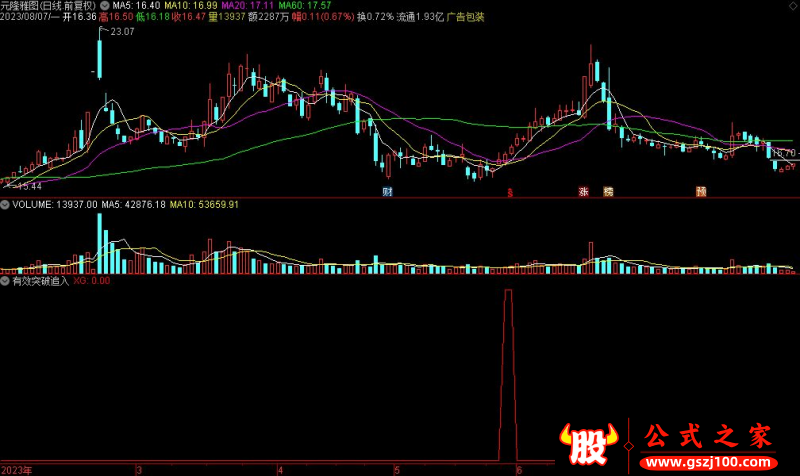
Task: Open the www.gszj100.com link
Action: coord(709,463)
